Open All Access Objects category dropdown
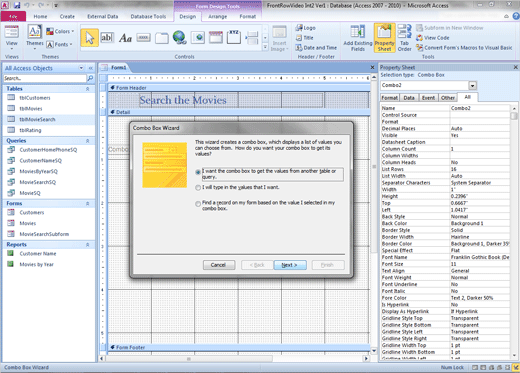520x373 pixels. tap(81, 68)
